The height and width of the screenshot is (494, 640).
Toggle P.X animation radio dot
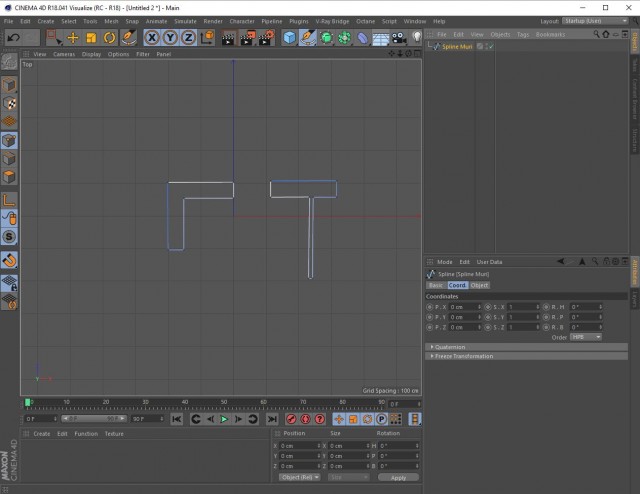(429, 307)
